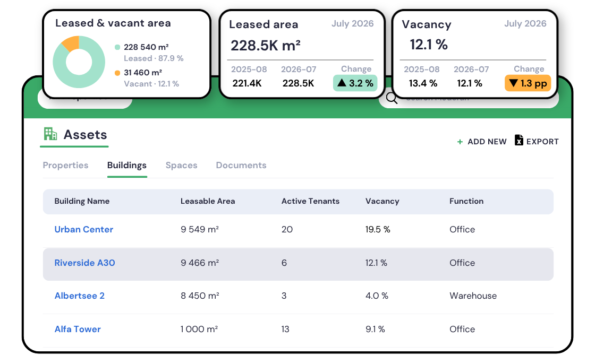Open the Documents tab

(241, 166)
